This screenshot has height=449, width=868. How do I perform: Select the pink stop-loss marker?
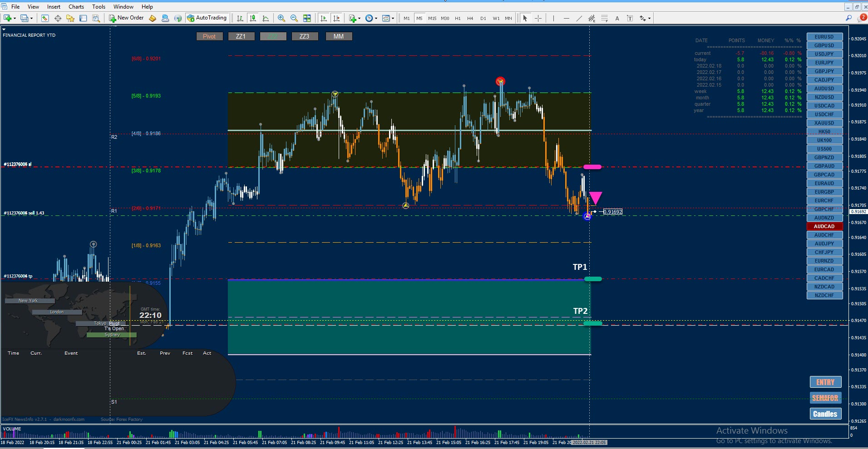(592, 167)
